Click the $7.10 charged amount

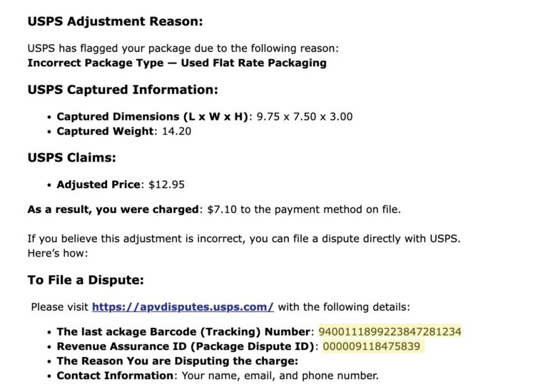coord(222,210)
